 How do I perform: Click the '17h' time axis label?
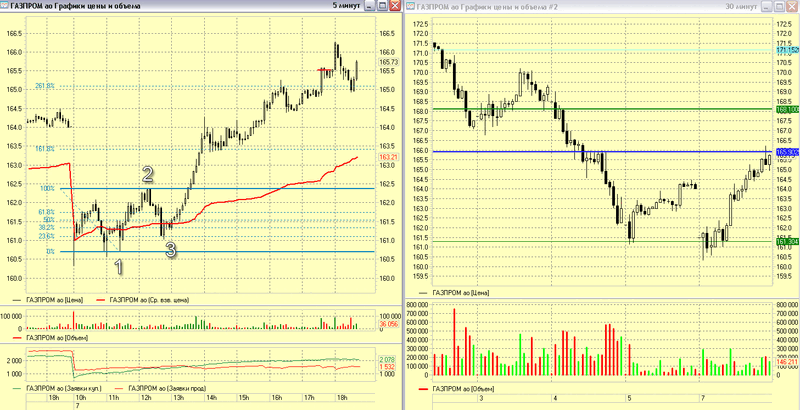[x=309, y=396]
